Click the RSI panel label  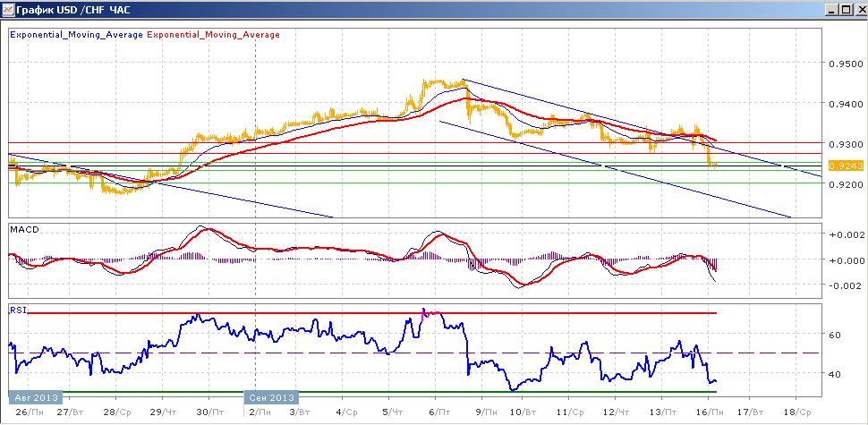[18, 310]
